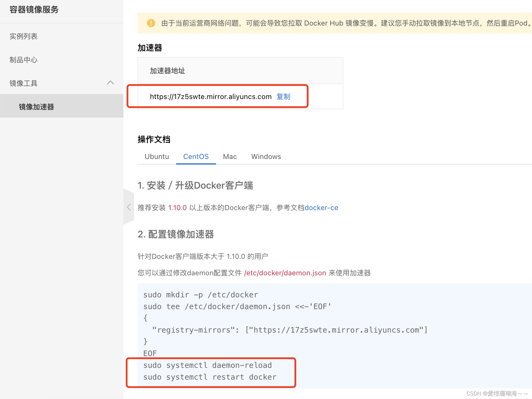
Task: Switch to the Ubuntu tab
Action: pos(157,157)
